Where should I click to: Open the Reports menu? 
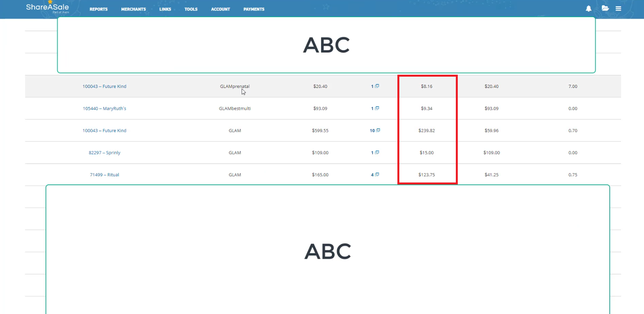[99, 9]
